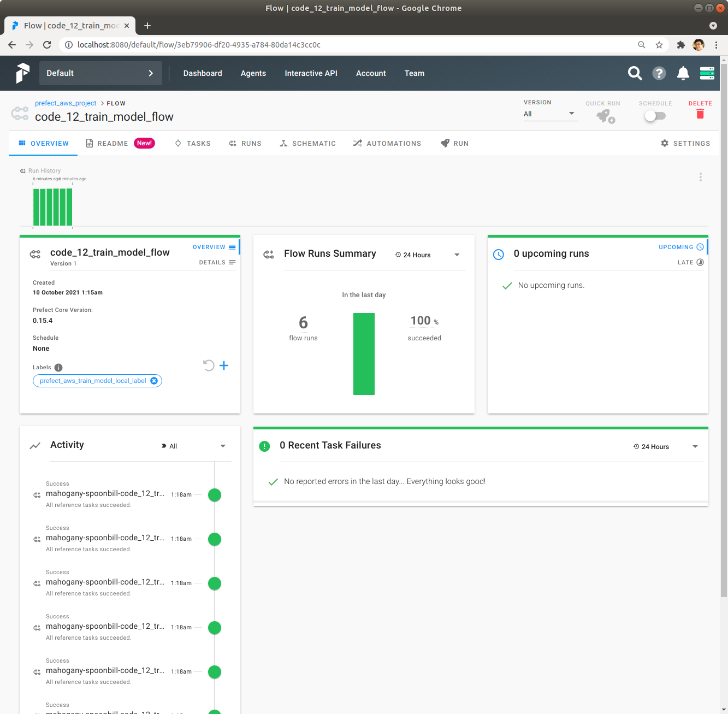The image size is (728, 714).
Task: Open the Schematic tab
Action: (x=307, y=143)
